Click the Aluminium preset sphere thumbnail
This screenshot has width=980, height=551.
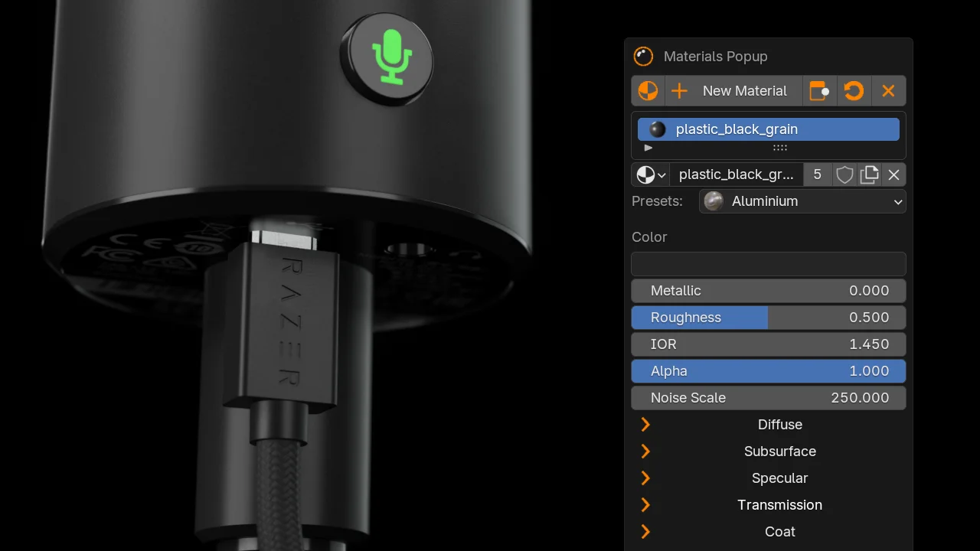pos(714,201)
